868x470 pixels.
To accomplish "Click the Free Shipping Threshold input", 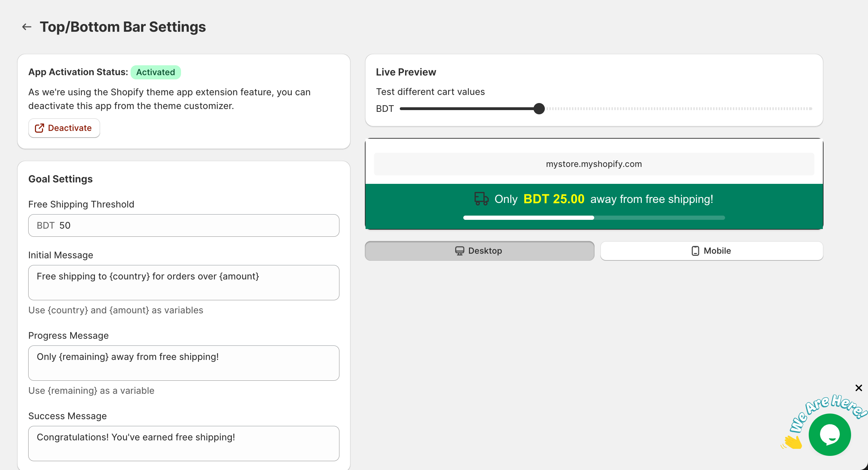I will (183, 225).
